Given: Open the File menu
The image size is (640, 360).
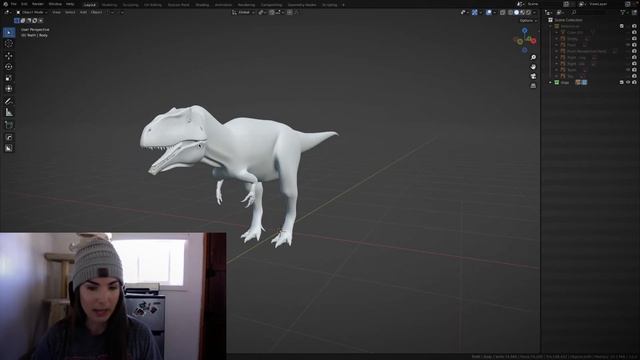Looking at the screenshot, I should point(14,4).
